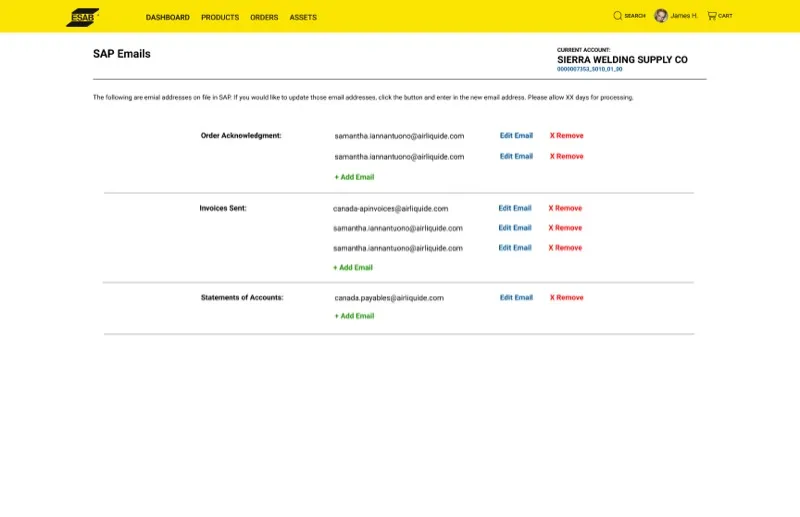Open the shopping cart icon

pos(712,16)
